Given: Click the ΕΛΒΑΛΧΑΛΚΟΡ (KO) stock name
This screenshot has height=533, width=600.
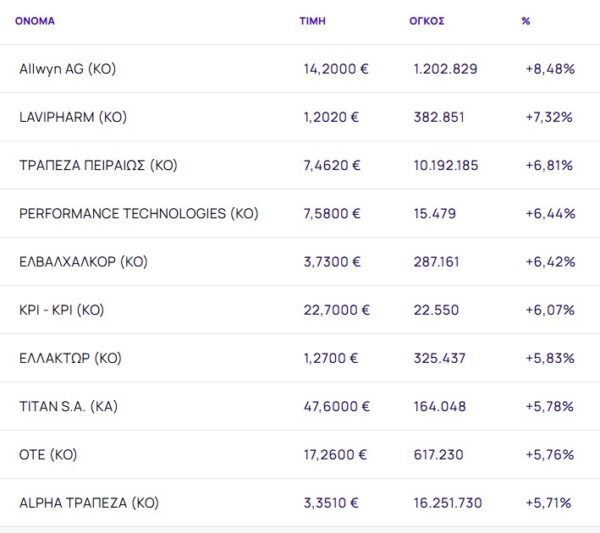Looking at the screenshot, I should point(84,262).
